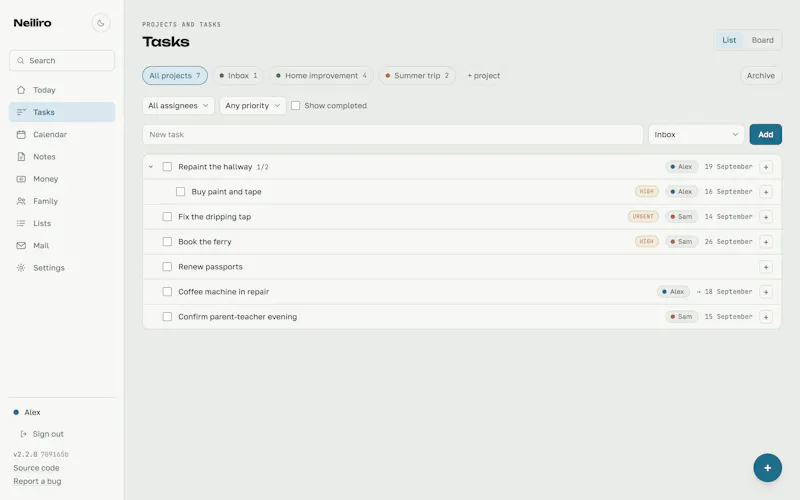Click the Alex user entry in the sidebar
This screenshot has width=800, height=500.
[x=32, y=412]
